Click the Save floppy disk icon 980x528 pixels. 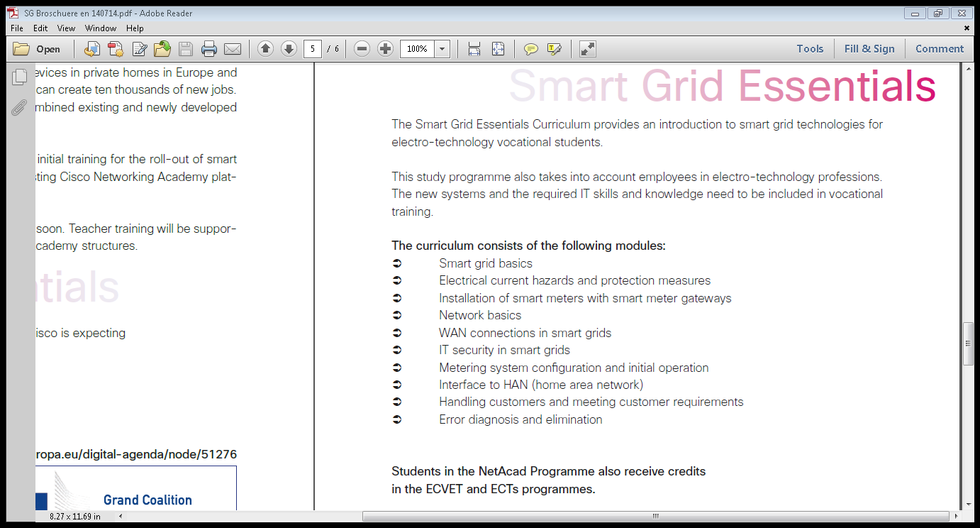click(186, 49)
